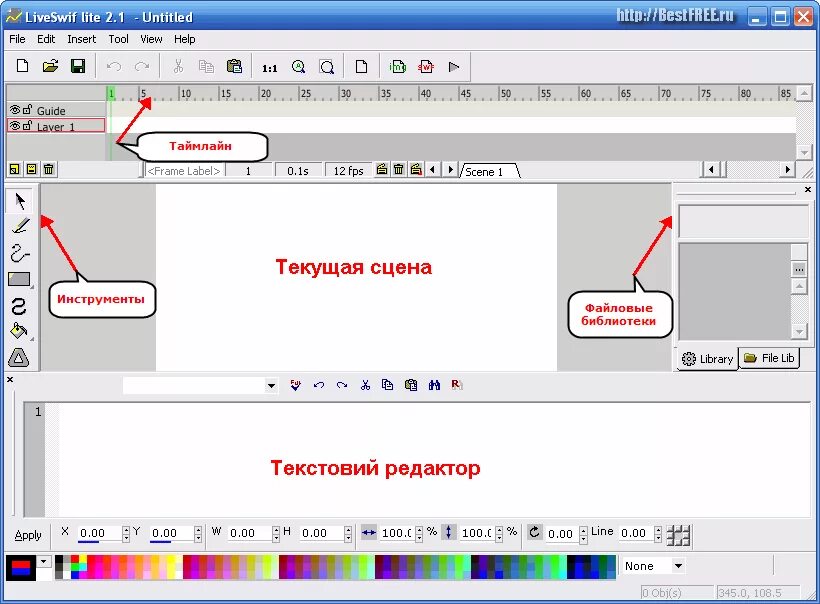
Task: Select the Paint bucket fill tool
Action: [19, 331]
